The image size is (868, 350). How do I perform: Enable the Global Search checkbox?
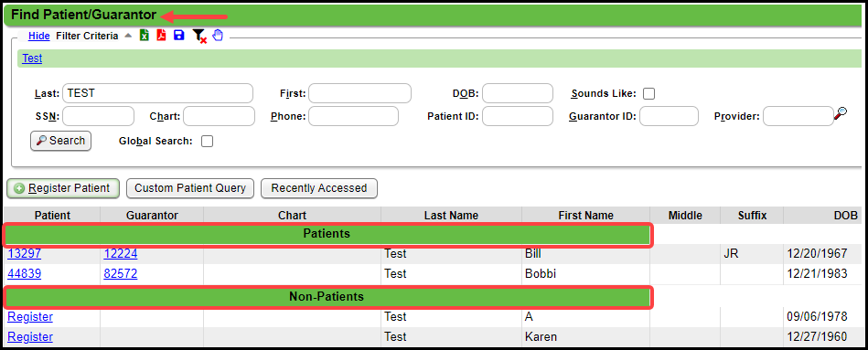(207, 141)
